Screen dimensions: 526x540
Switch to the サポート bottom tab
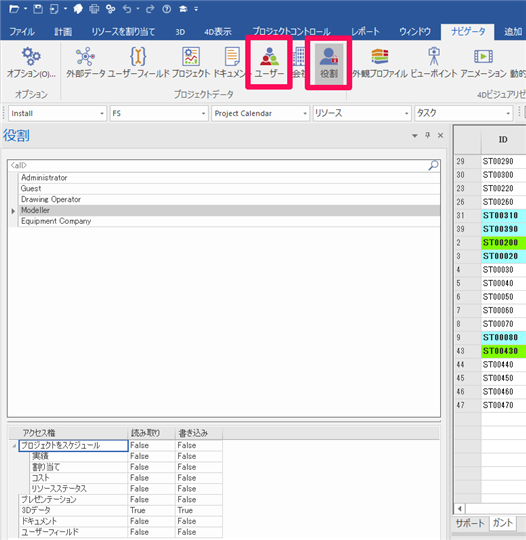click(x=470, y=523)
